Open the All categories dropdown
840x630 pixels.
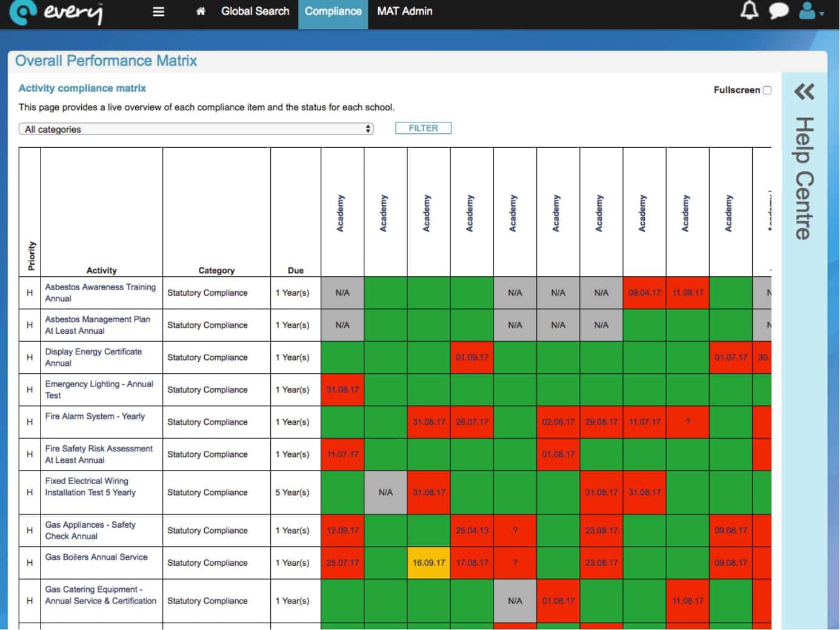[x=196, y=129]
